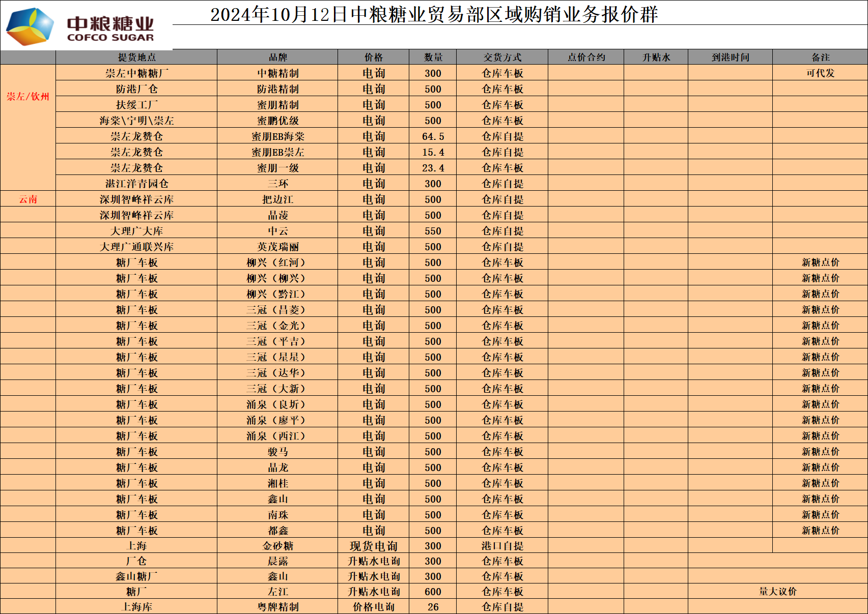Click the 到港时间 column header
Image resolution: width=868 pixels, height=614 pixels.
point(730,57)
